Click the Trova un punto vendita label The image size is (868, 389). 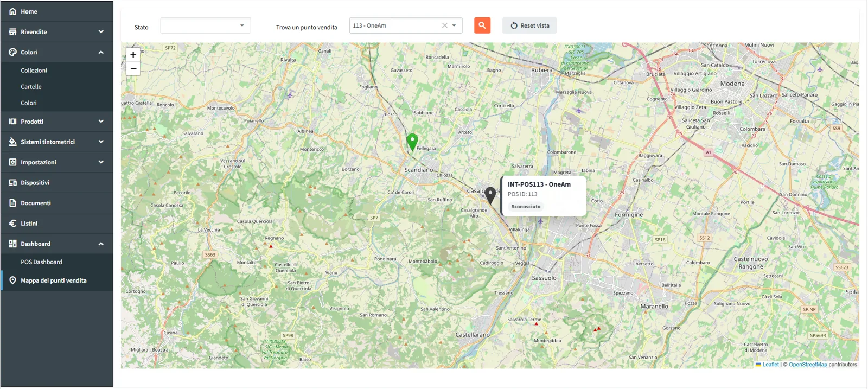coord(307,28)
